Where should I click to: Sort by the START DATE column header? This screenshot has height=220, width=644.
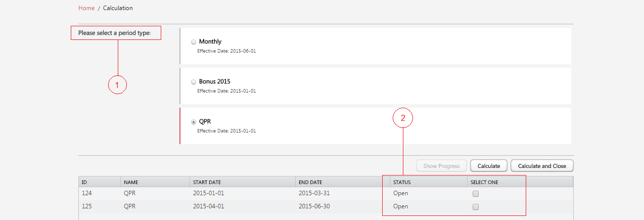tap(243, 182)
